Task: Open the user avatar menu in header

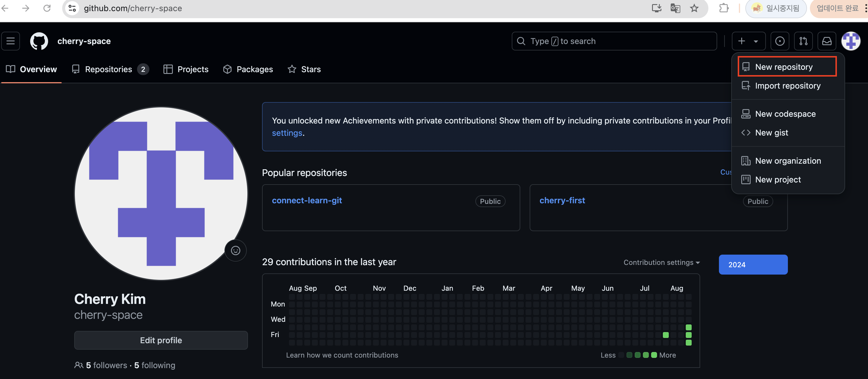Action: (x=851, y=41)
